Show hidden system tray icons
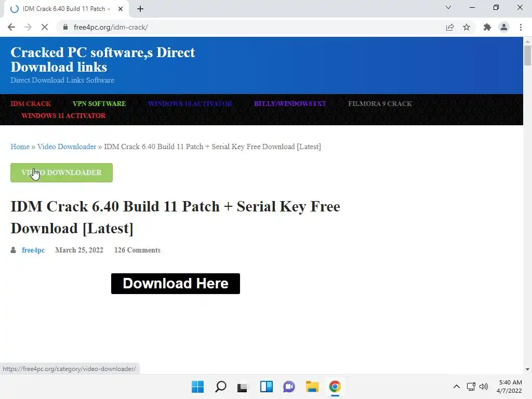 [x=457, y=387]
